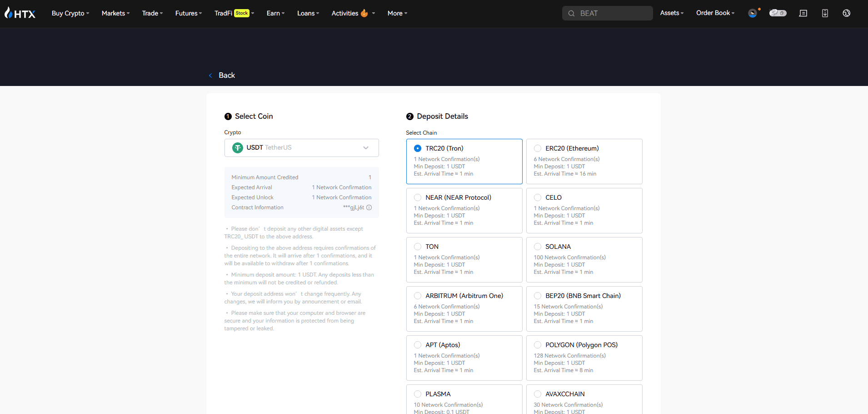Image resolution: width=868 pixels, height=414 pixels.
Task: Expand the Order Book dropdown
Action: [715, 13]
